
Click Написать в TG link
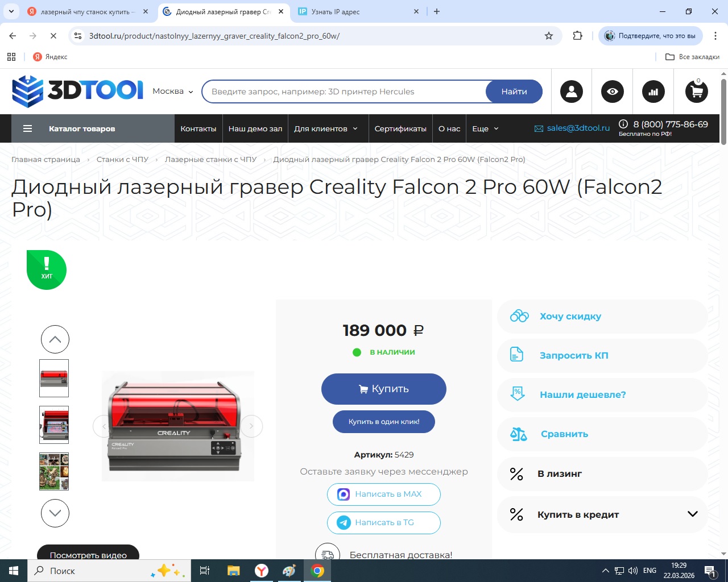[384, 523]
